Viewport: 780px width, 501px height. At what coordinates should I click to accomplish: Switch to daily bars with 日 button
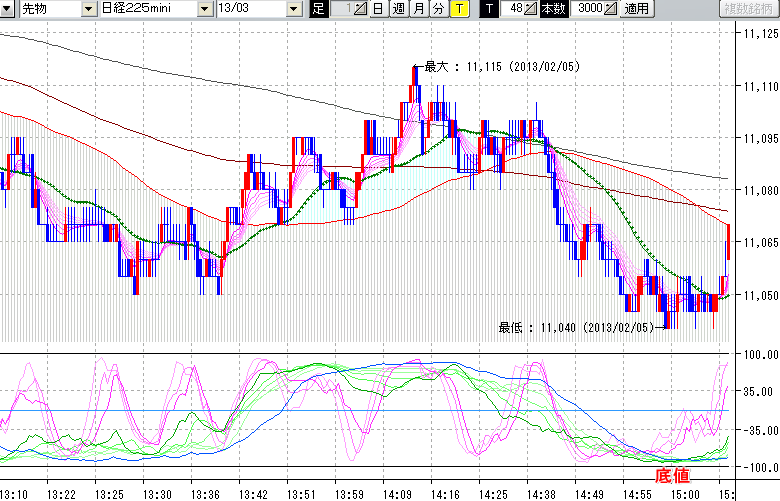(377, 9)
